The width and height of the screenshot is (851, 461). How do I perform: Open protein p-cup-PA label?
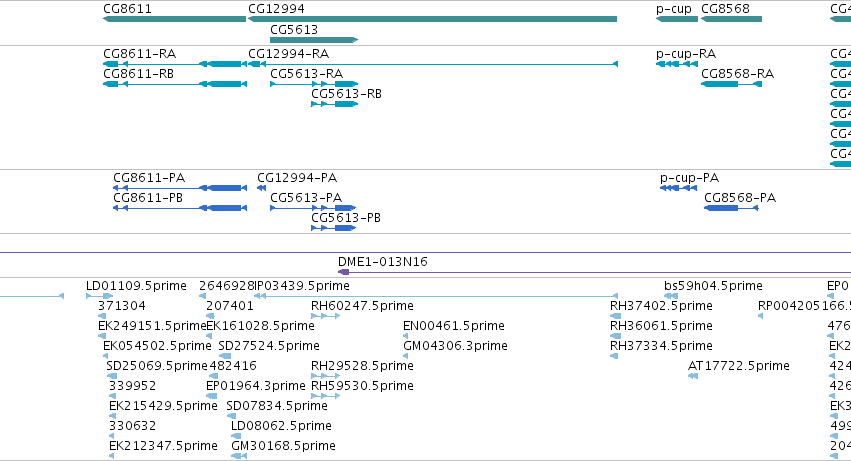[x=689, y=178]
